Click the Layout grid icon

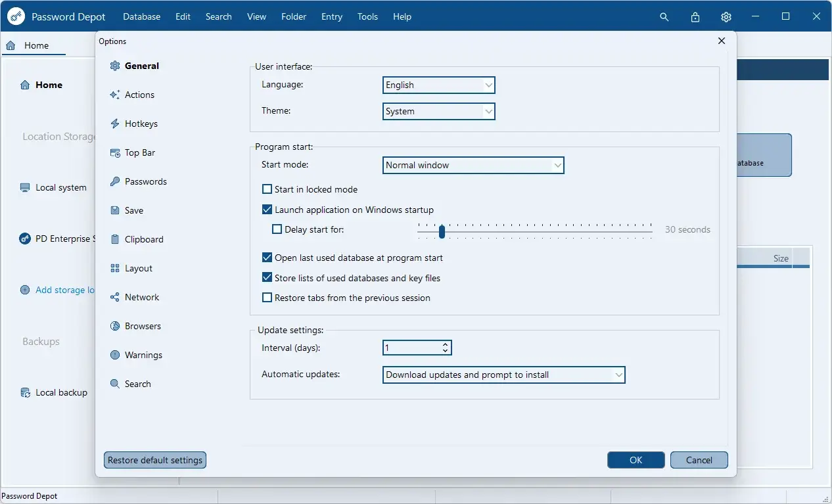pyautogui.click(x=115, y=268)
